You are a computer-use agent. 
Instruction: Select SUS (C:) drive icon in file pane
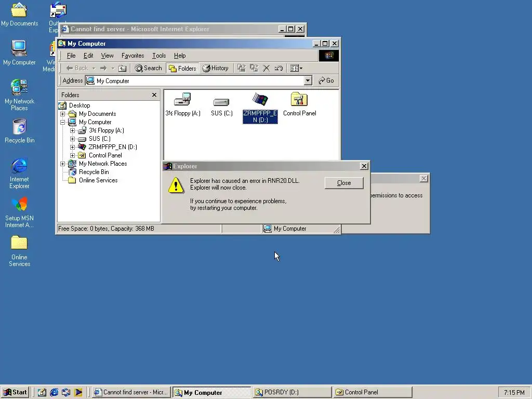221,106
